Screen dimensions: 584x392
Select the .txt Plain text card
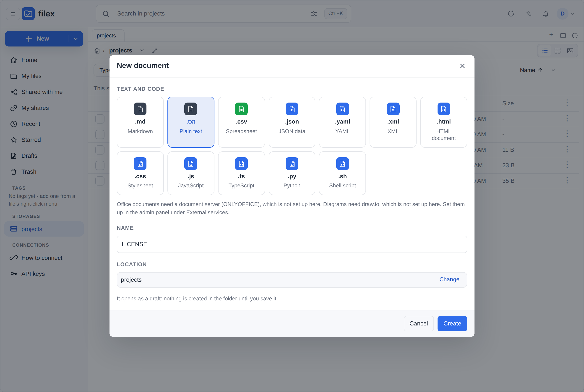tap(191, 122)
